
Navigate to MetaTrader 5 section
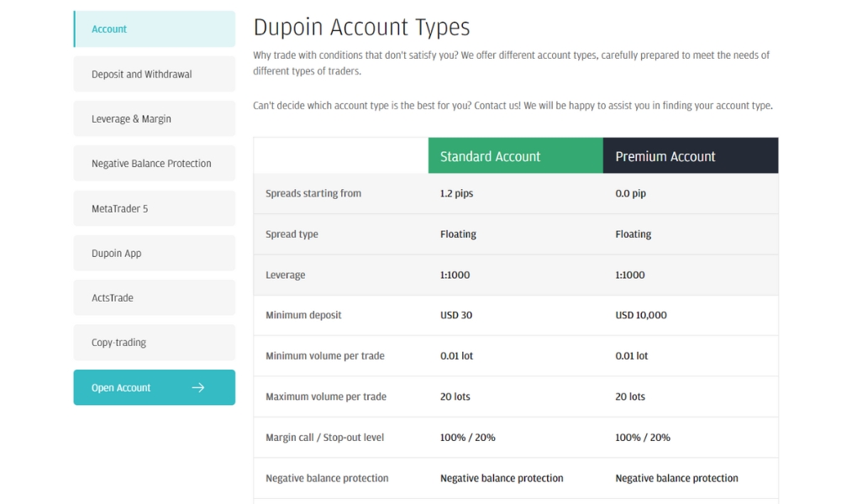point(154,208)
